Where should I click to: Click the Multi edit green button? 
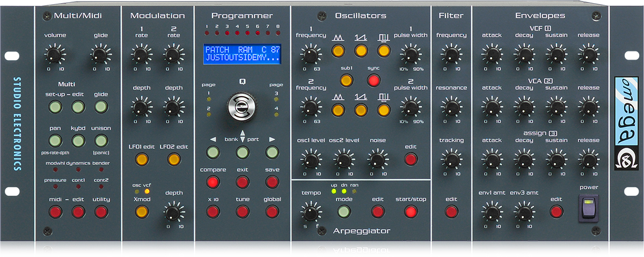pyautogui.click(x=78, y=107)
